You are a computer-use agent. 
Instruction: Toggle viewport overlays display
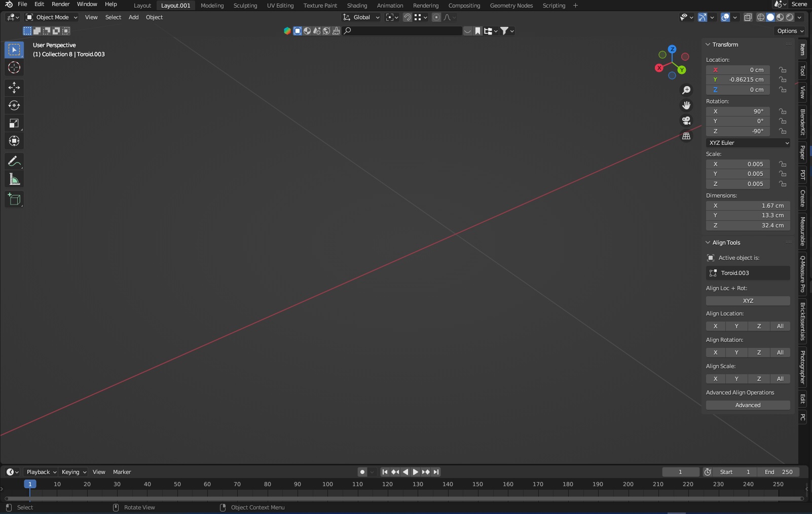coord(725,17)
